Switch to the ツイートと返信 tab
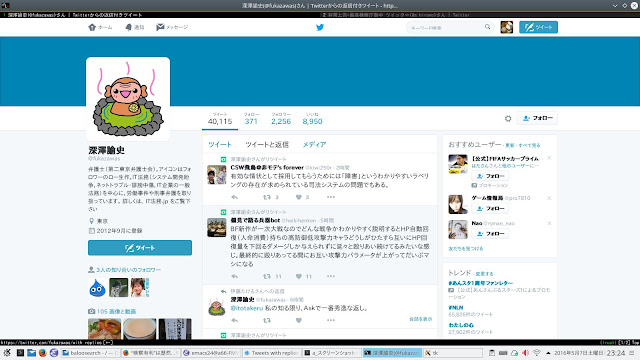 267,144
